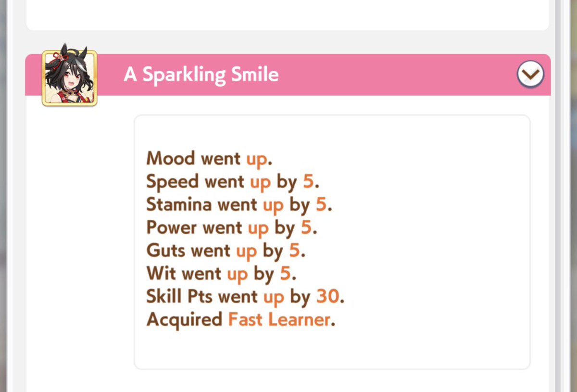The image size is (577, 392).
Task: Click the character portrait icon beside the event title
Action: pyautogui.click(x=70, y=77)
